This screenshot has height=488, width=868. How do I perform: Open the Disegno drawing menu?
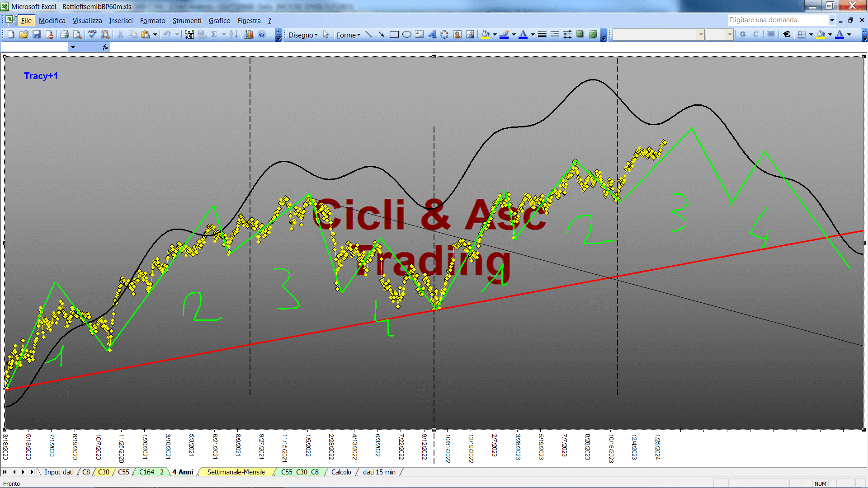coord(303,35)
